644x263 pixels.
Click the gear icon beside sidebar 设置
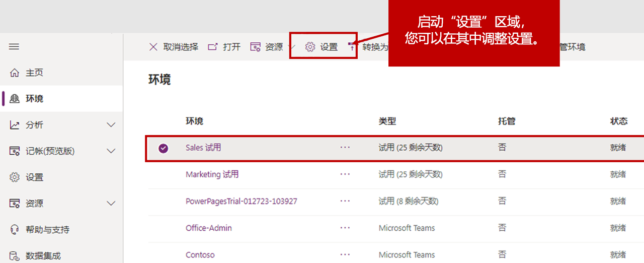[15, 177]
